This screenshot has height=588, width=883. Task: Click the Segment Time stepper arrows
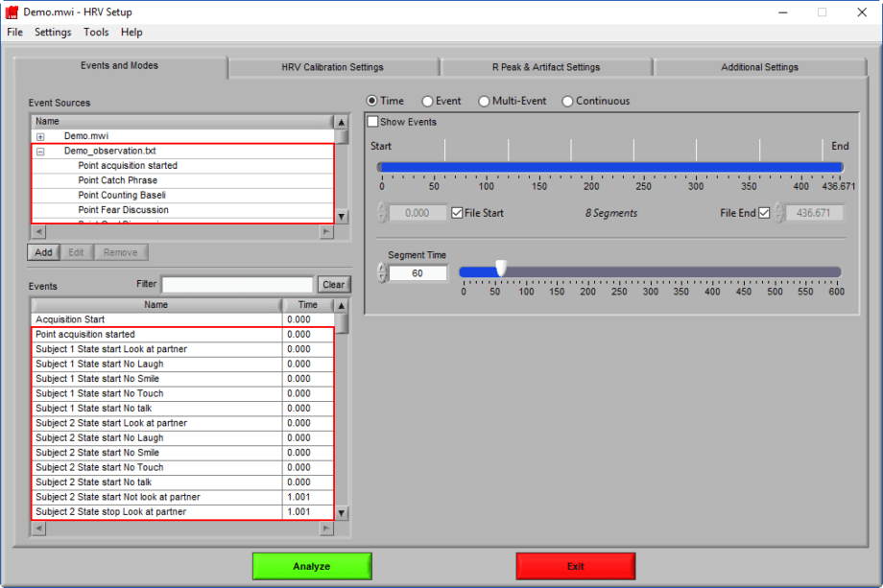382,273
